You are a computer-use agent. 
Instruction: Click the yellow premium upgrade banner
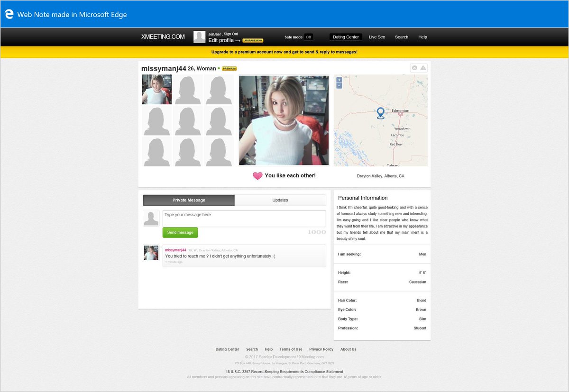point(284,52)
